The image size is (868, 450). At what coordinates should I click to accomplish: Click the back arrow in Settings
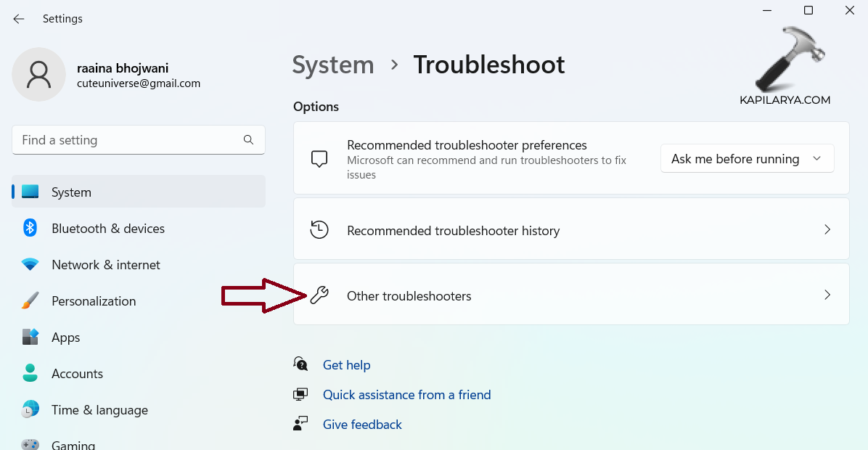click(19, 19)
